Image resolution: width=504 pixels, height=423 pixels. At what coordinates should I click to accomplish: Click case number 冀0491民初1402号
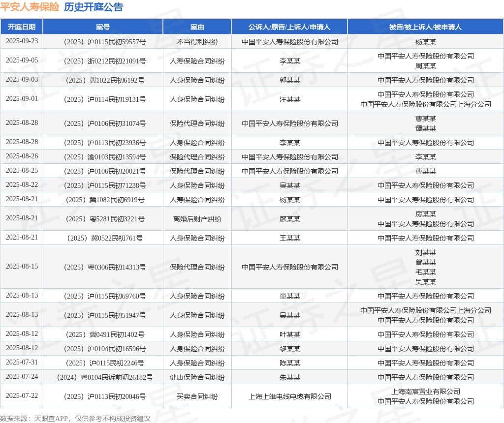105,334
